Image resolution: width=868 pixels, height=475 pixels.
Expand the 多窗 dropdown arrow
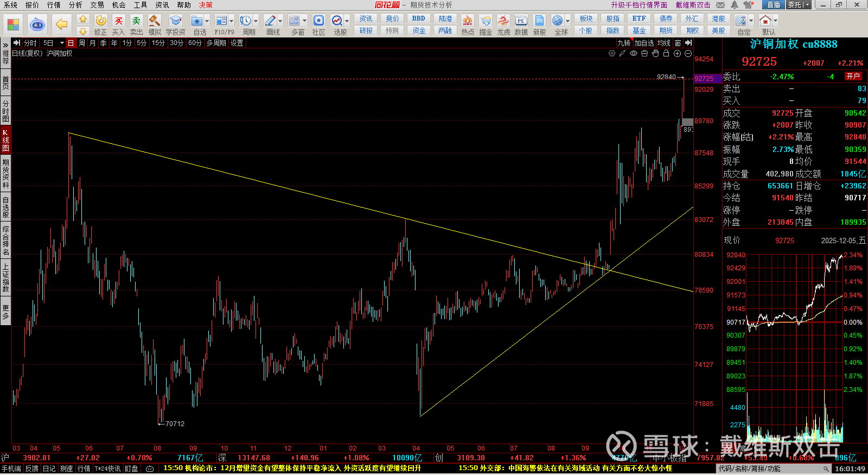coord(305,21)
